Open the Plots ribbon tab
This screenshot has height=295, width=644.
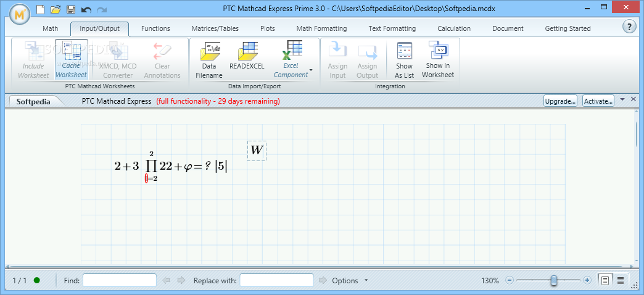268,28
